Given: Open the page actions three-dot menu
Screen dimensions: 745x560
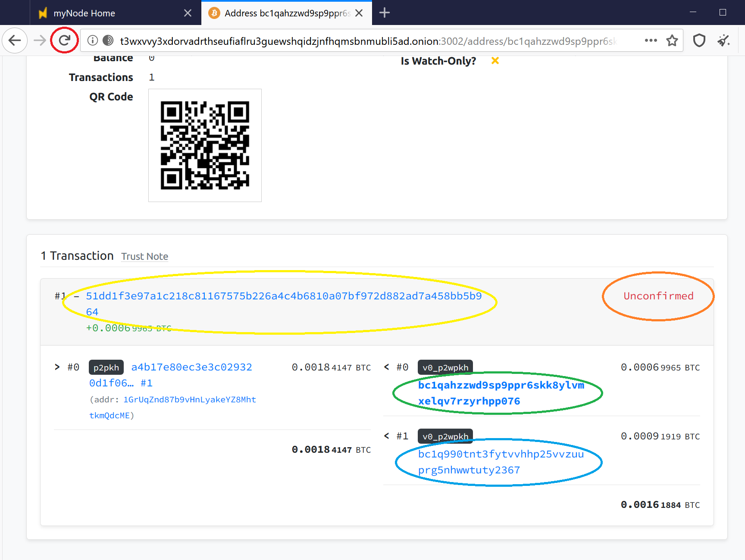Looking at the screenshot, I should pos(651,40).
